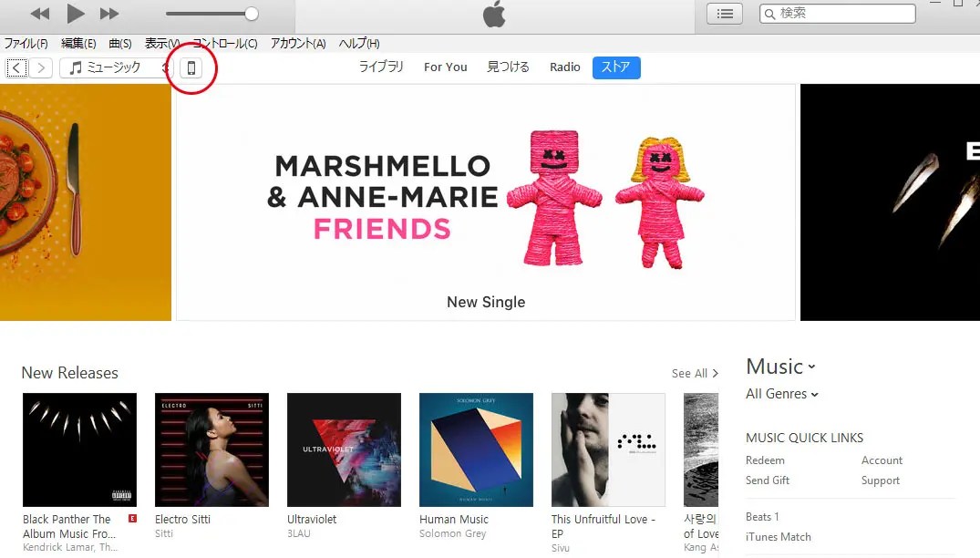Adjust the volume slider knob

point(252,14)
